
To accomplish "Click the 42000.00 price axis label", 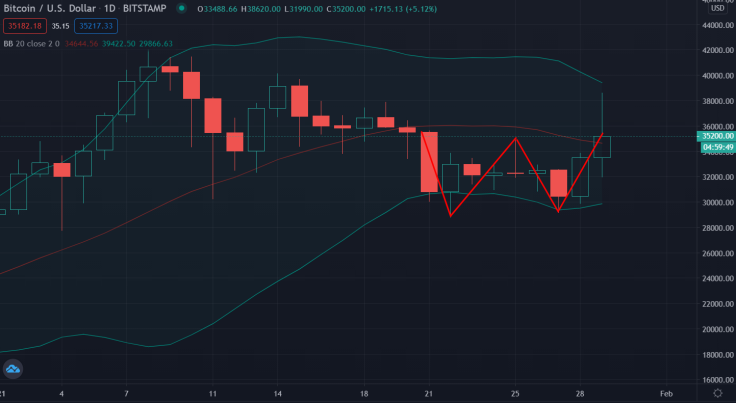I will click(718, 50).
